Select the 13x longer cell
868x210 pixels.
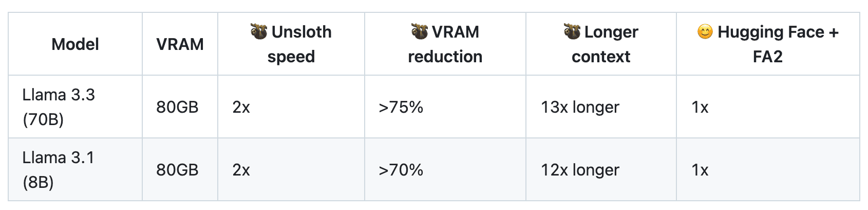580,107
